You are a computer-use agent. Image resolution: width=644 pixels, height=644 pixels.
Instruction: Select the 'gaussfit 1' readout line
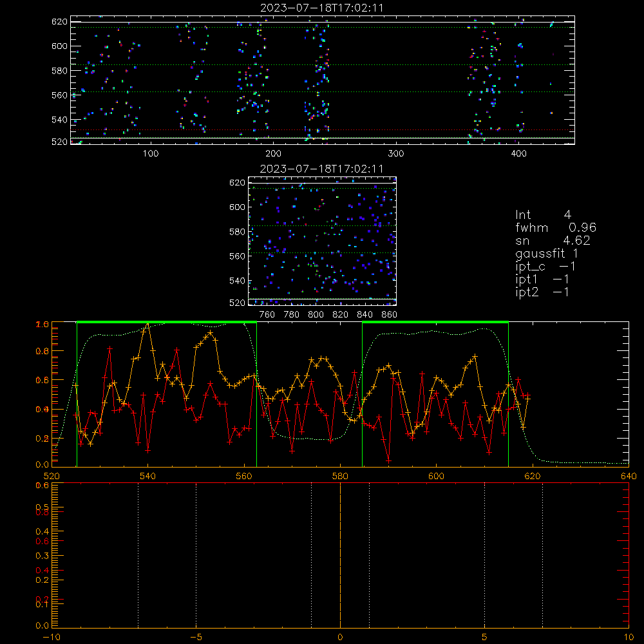[x=547, y=253]
